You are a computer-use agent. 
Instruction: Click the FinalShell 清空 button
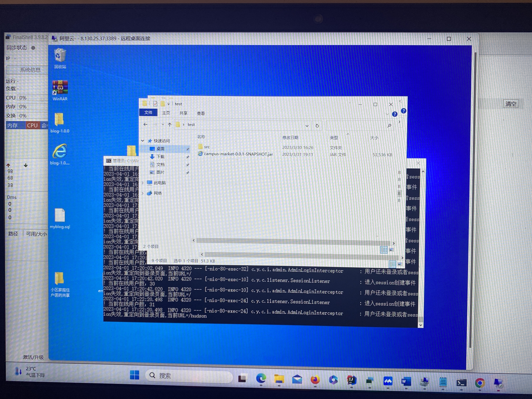pos(511,104)
